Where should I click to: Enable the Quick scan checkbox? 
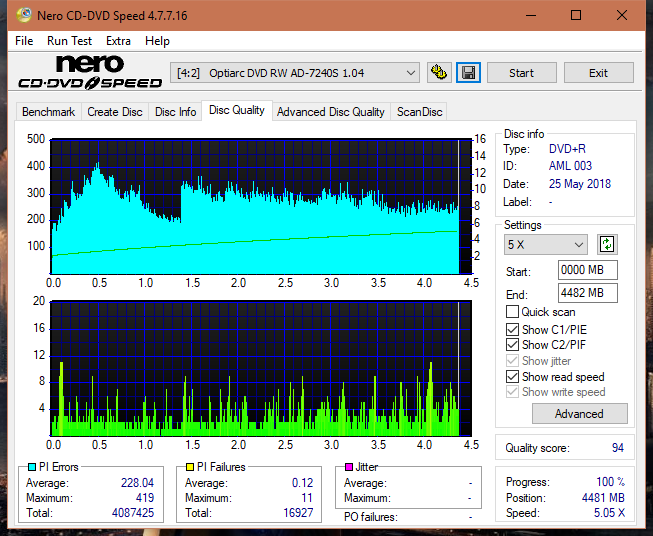pos(512,312)
